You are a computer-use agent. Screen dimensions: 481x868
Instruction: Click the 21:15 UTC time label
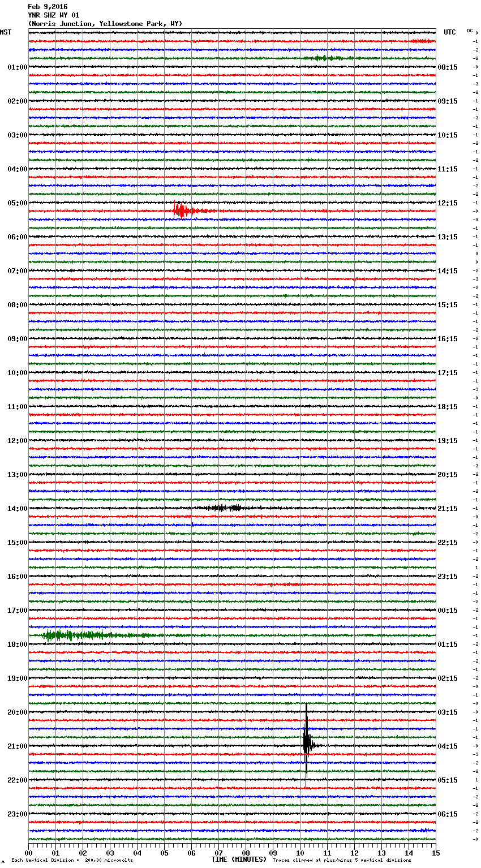click(x=448, y=509)
